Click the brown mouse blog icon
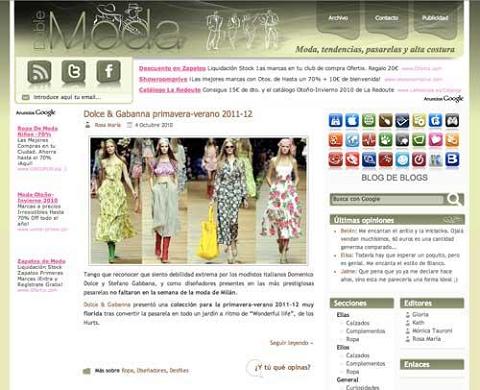 [x=385, y=120]
